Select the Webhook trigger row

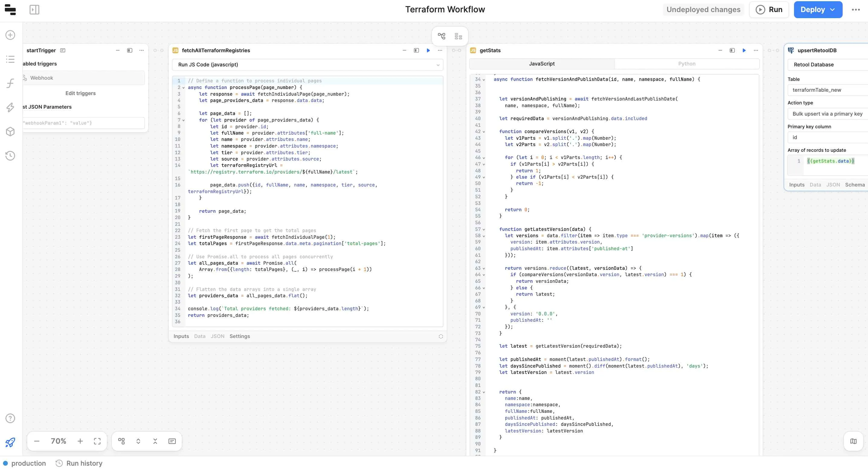[84, 78]
